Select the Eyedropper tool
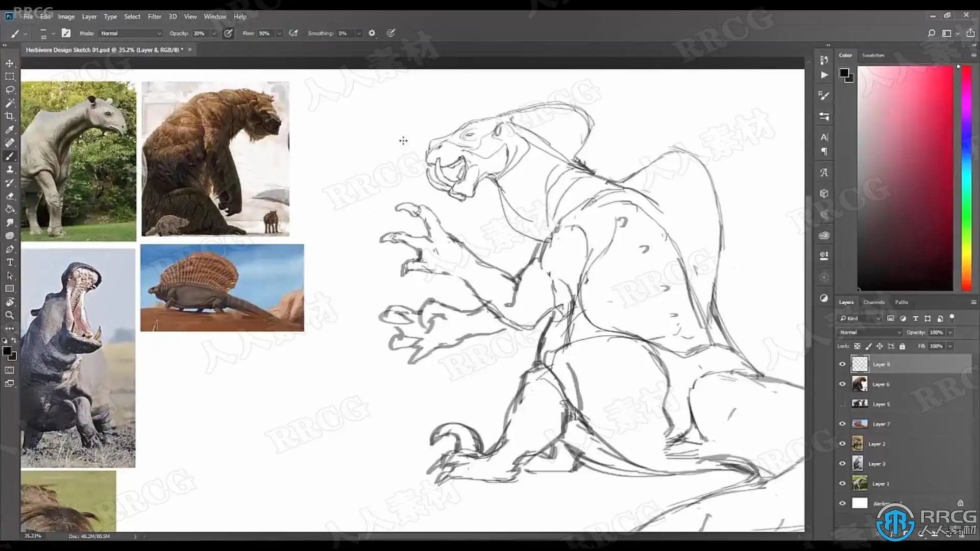 tap(10, 130)
